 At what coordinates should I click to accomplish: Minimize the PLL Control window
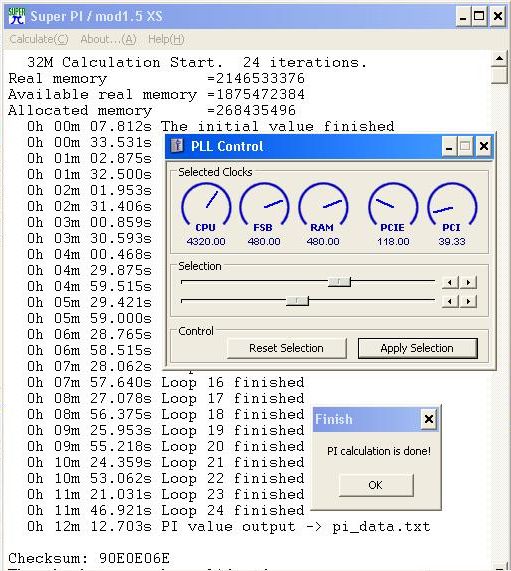pyautogui.click(x=449, y=146)
